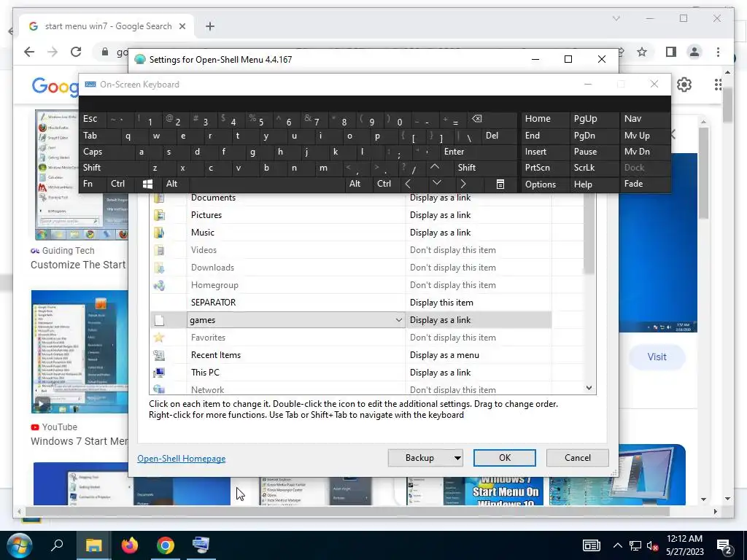The image size is (747, 560).
Task: Click the Videos row icon
Action: coord(159,250)
